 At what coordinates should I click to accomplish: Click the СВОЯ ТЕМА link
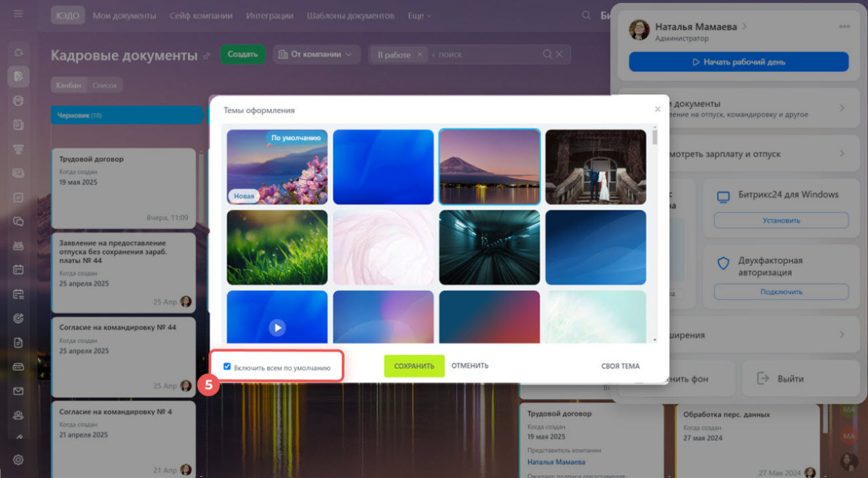[620, 366]
